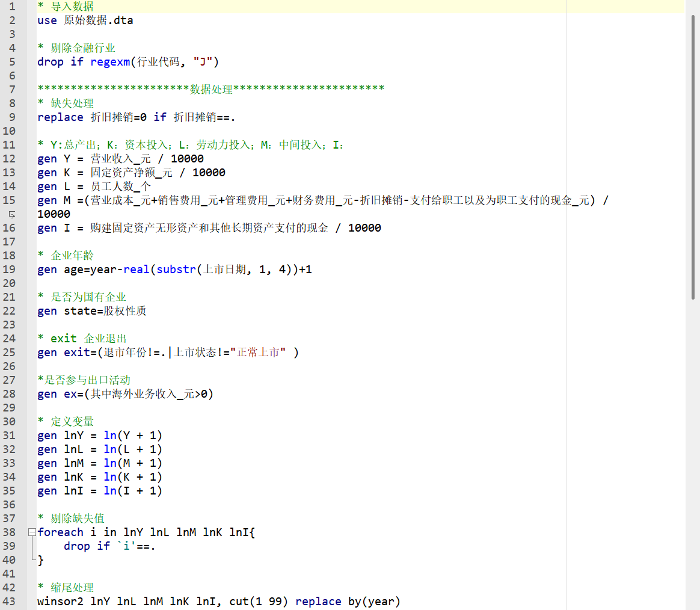Click the 'gen lnK = ln(K + 1)' line
The image size is (700, 610).
(100, 477)
